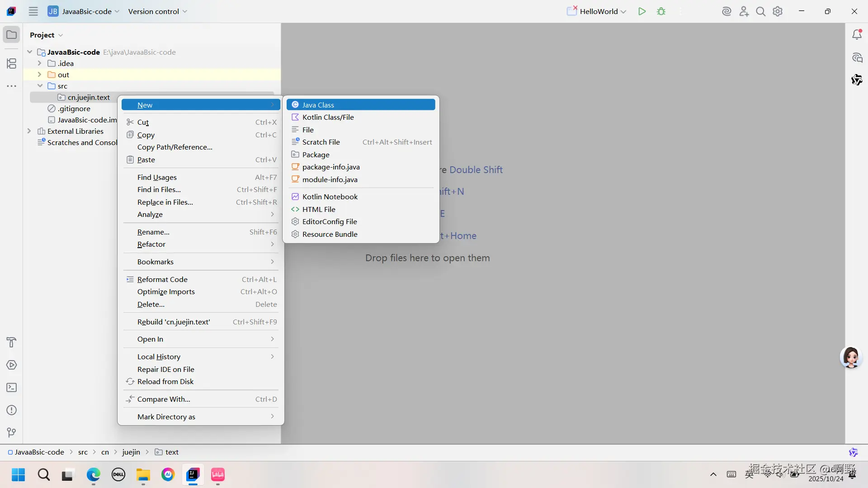Image resolution: width=868 pixels, height=488 pixels.
Task: Open the Version control dropdown
Action: coord(157,11)
